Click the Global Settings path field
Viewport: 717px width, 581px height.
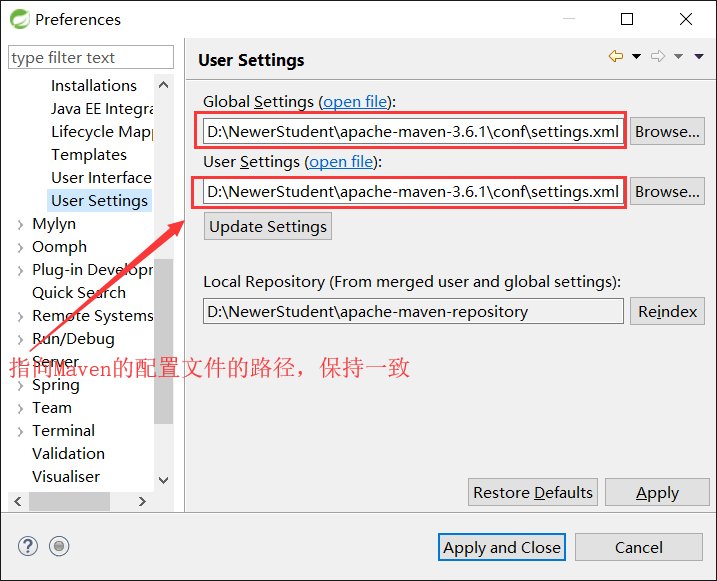413,132
